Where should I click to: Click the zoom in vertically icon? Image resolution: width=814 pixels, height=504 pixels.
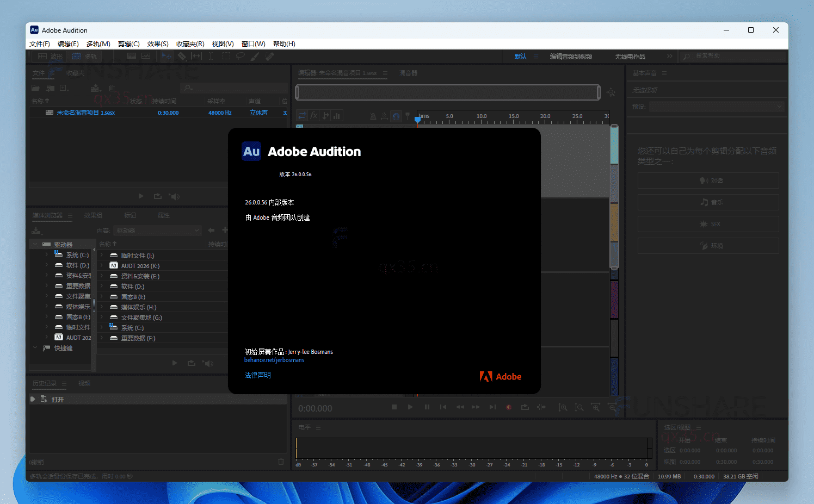[x=563, y=407]
